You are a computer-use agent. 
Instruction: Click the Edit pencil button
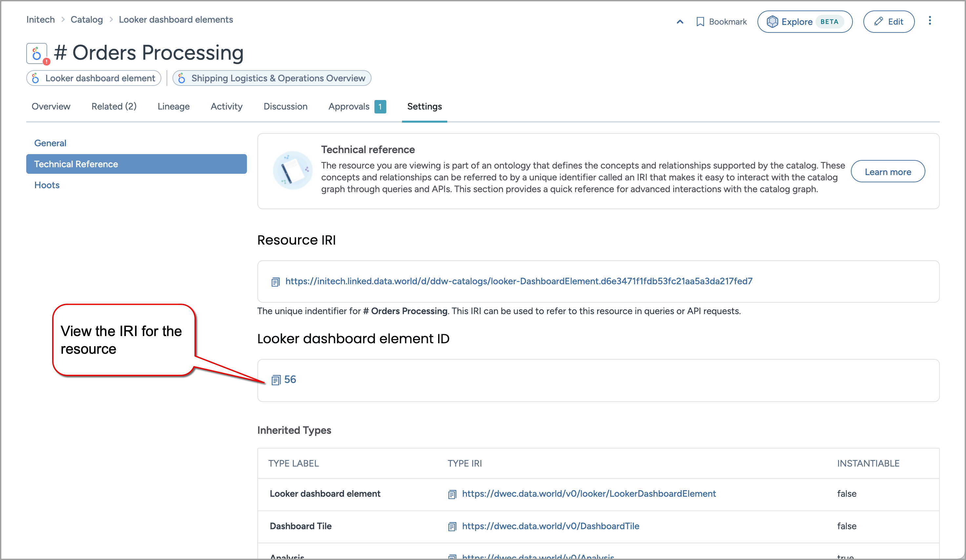click(889, 22)
